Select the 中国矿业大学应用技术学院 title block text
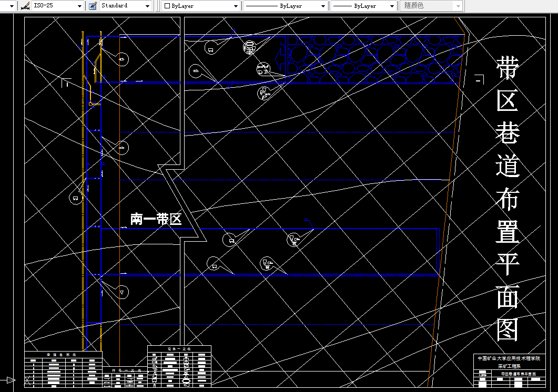558x392 pixels. point(509,358)
